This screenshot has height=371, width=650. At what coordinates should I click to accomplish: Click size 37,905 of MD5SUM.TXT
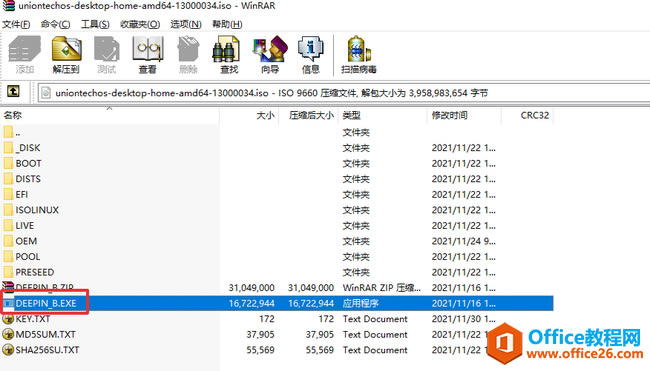click(x=260, y=334)
